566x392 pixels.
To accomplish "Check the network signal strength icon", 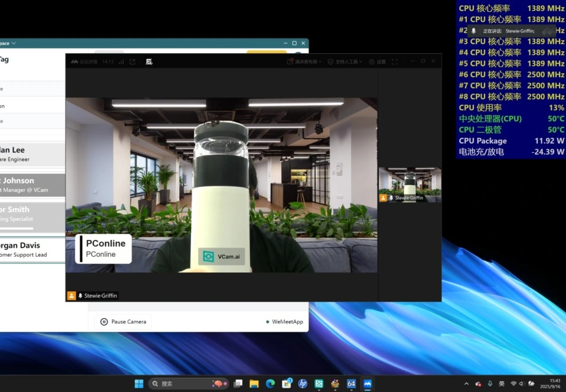I will click(x=121, y=61).
